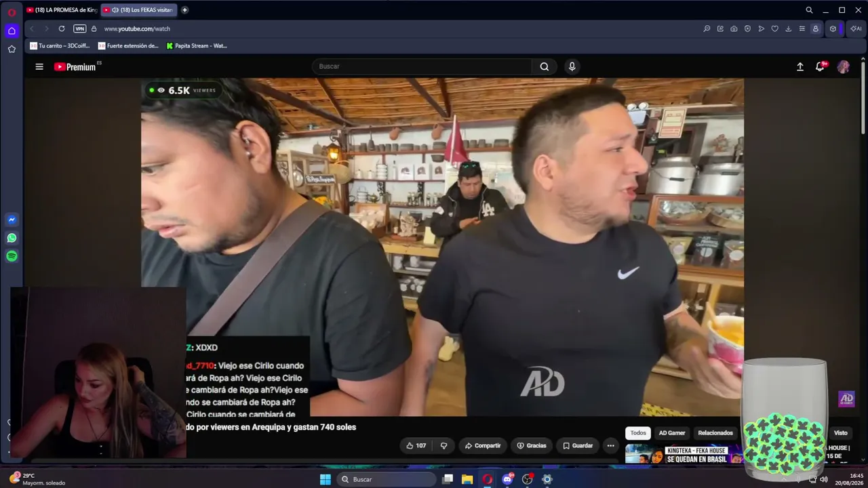Go back to the previous page
The width and height of the screenshot is (868, 488).
click(31, 28)
